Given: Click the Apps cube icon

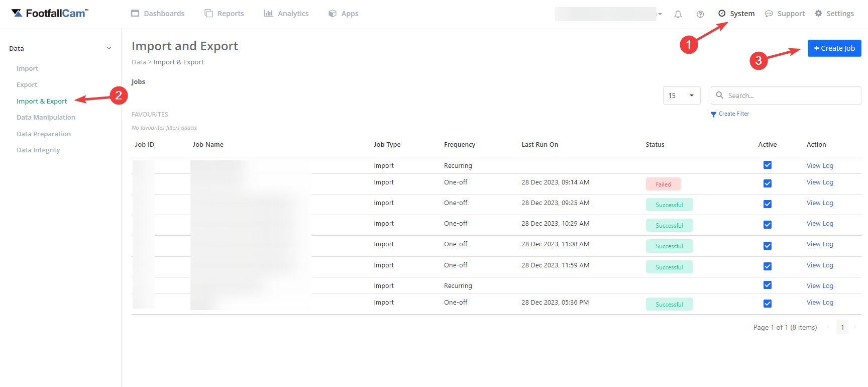Looking at the screenshot, I should tap(333, 14).
